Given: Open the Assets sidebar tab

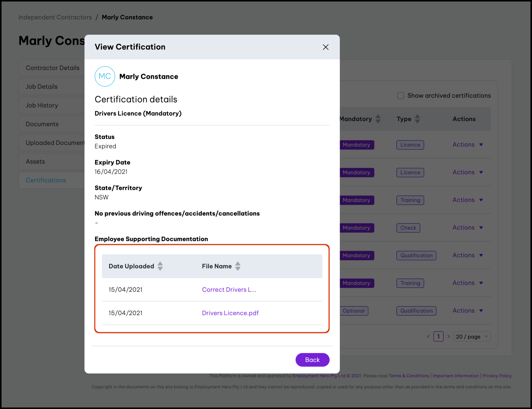Looking at the screenshot, I should coord(35,162).
